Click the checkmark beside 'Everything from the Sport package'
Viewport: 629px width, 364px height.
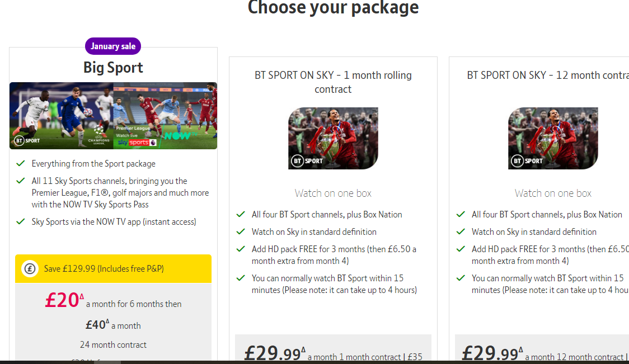pyautogui.click(x=21, y=164)
